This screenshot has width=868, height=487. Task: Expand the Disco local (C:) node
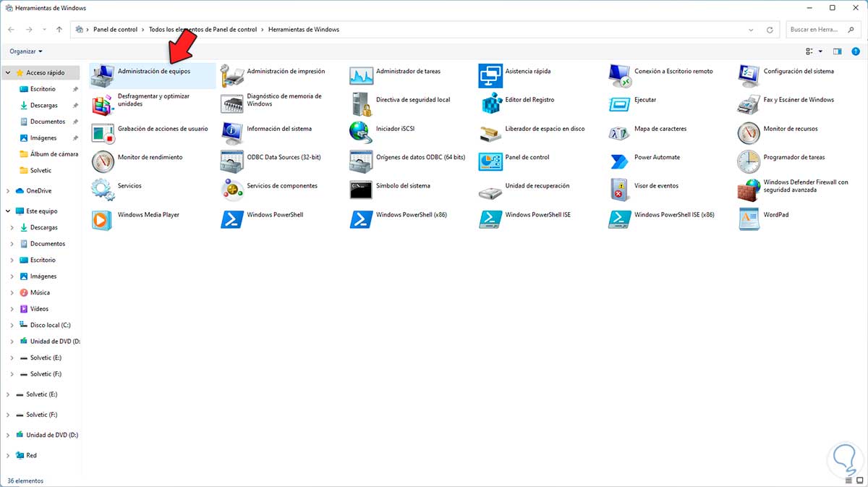12,326
